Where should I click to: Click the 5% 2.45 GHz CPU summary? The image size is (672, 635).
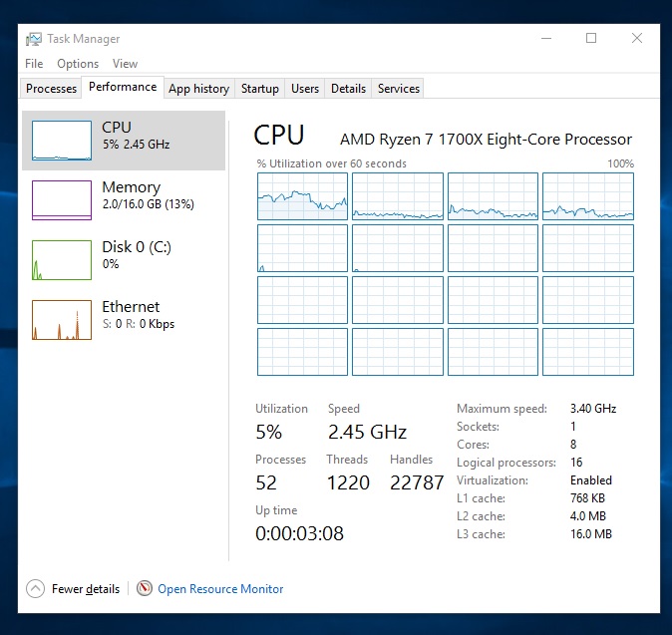pos(137,145)
